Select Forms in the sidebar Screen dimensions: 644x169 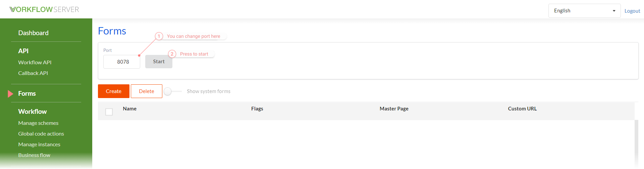pyautogui.click(x=27, y=93)
